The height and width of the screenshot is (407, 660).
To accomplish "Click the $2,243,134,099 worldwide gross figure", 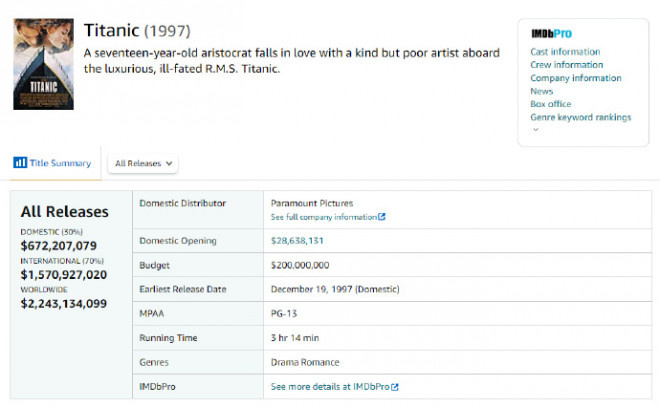I will (x=63, y=304).
